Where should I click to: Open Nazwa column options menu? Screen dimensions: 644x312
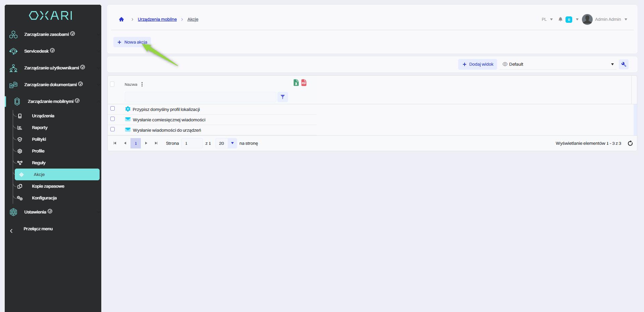(x=142, y=84)
